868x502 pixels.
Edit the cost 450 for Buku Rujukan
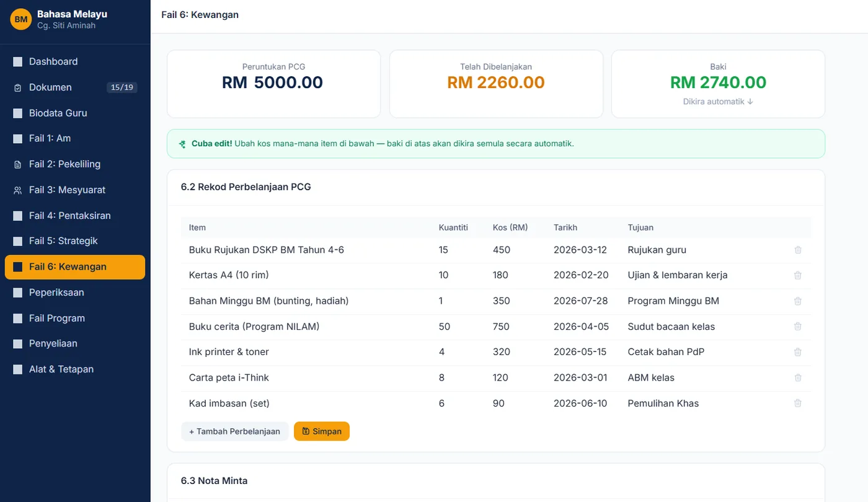(502, 250)
